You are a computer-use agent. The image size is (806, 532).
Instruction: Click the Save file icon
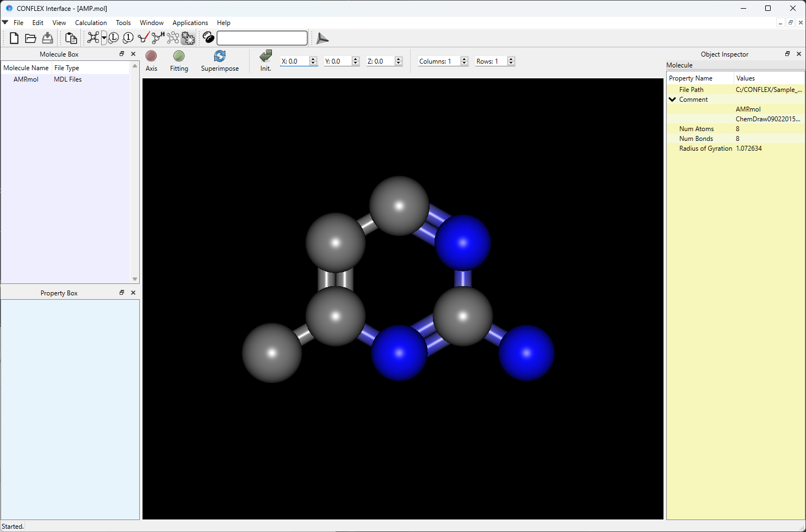tap(48, 38)
